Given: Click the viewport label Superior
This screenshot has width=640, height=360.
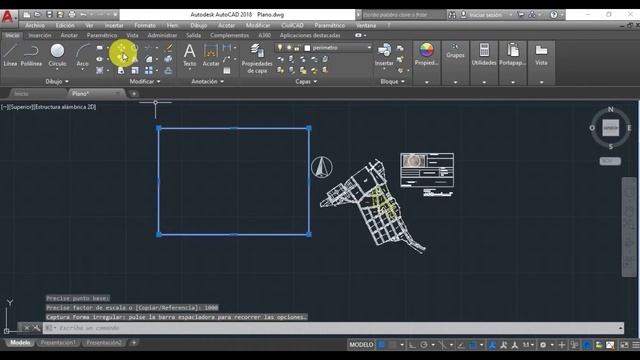Looking at the screenshot, I should pyautogui.click(x=21, y=107).
